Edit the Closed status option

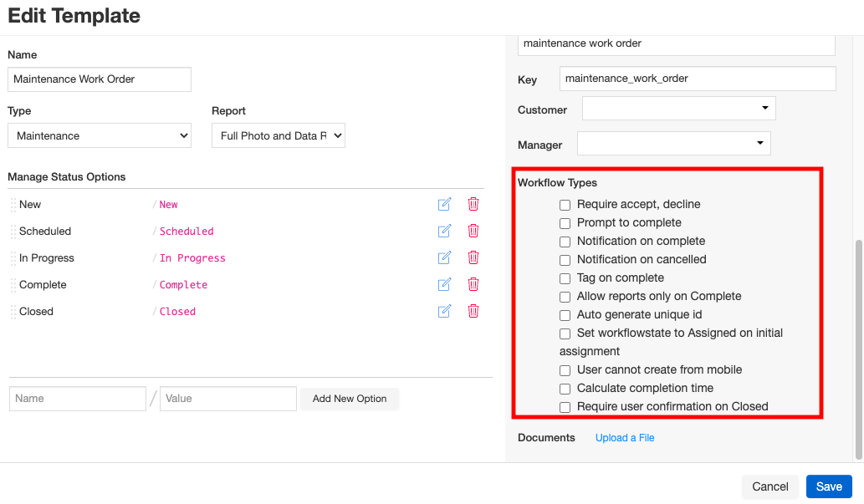coord(444,311)
